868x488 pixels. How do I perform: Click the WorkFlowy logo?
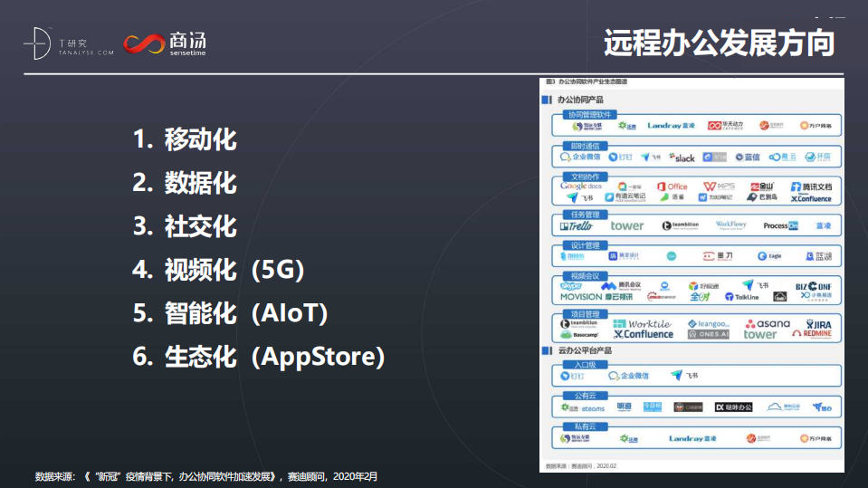[x=730, y=225]
